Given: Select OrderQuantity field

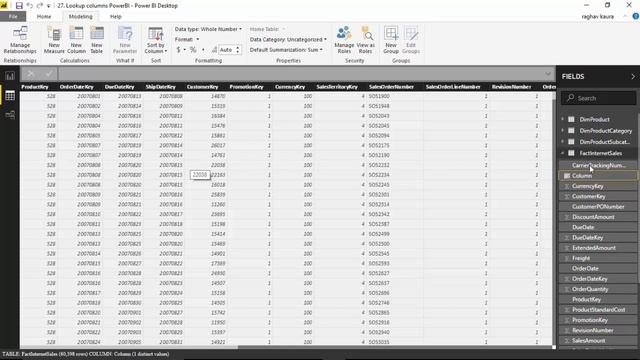Looking at the screenshot, I should click(x=598, y=289).
